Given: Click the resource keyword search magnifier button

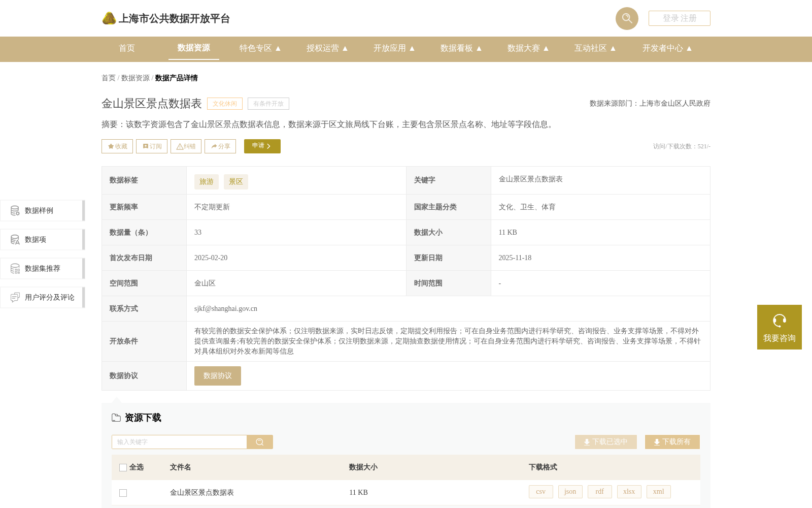Looking at the screenshot, I should 260,442.
